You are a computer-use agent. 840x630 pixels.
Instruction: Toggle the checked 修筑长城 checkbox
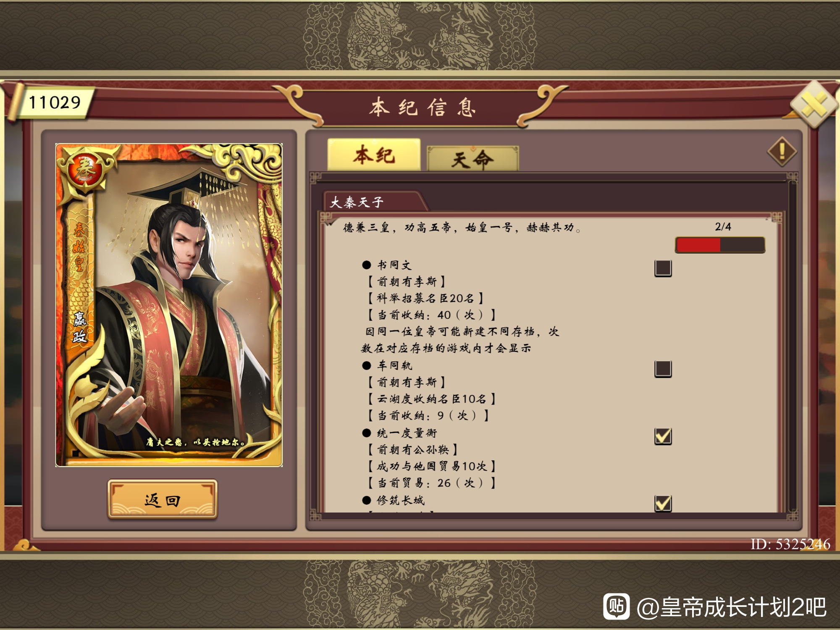point(663,503)
